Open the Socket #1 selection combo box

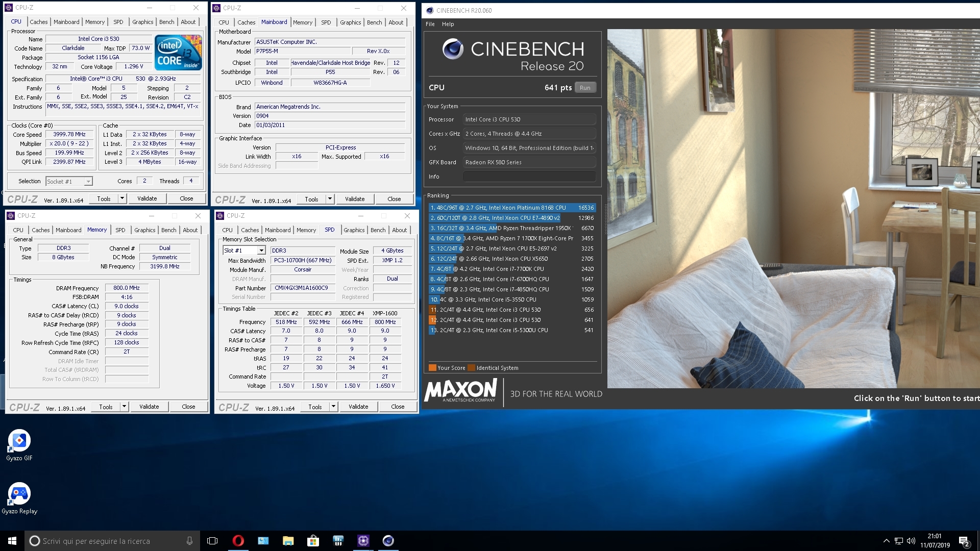(69, 181)
